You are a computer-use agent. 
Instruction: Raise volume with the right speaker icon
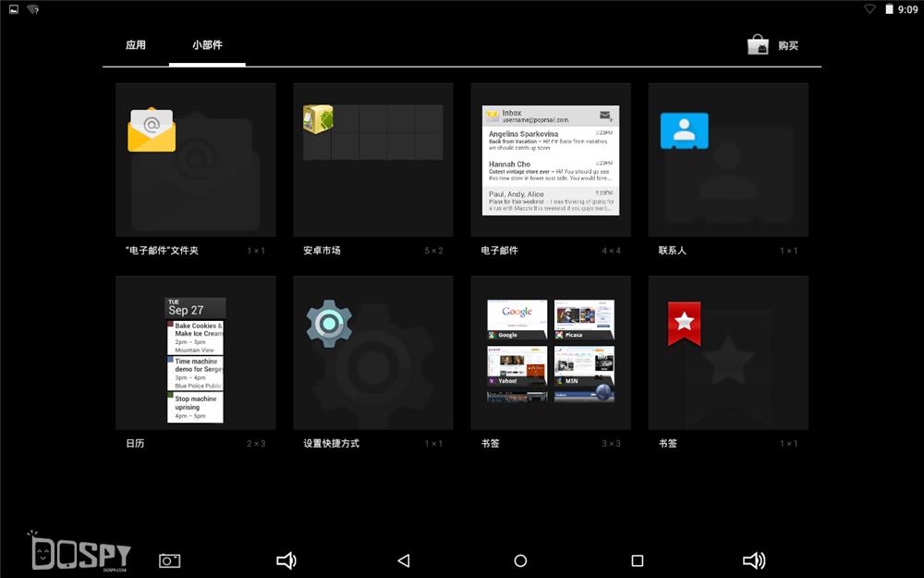(755, 560)
